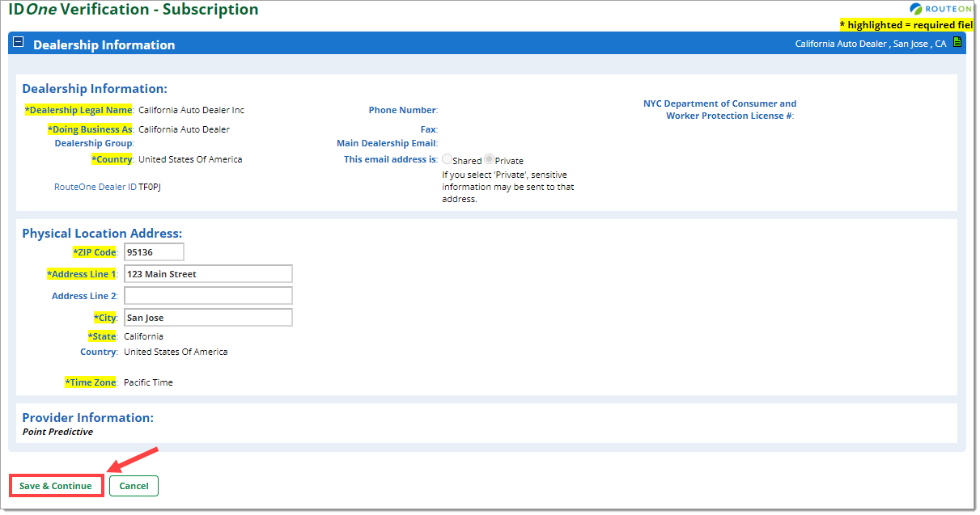Click the Provider Information heading
The width and height of the screenshot is (980, 515).
tap(87, 418)
